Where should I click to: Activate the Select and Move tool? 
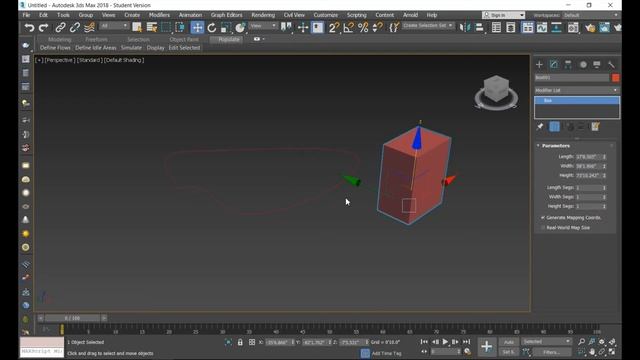click(197, 27)
